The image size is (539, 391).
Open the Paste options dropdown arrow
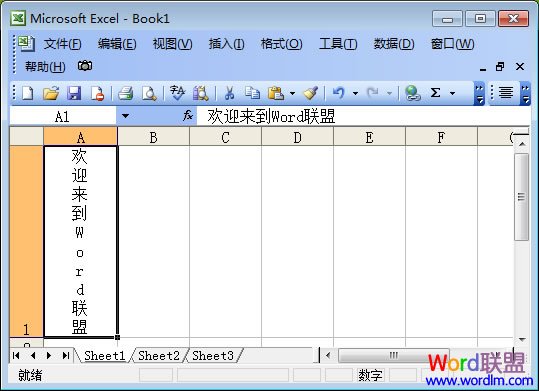[x=292, y=93]
